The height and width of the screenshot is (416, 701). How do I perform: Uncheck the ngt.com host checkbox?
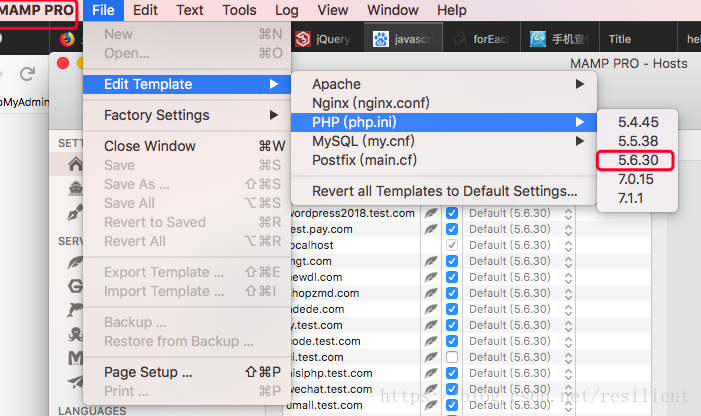click(452, 261)
